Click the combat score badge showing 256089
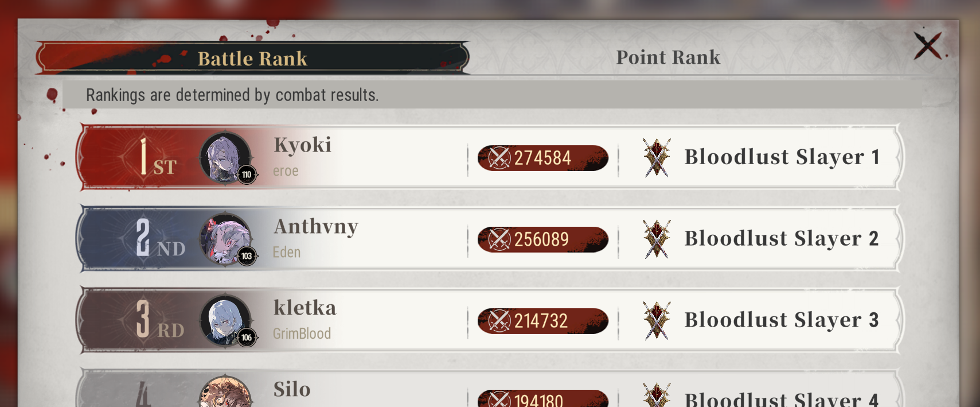This screenshot has height=407, width=980. click(x=542, y=239)
